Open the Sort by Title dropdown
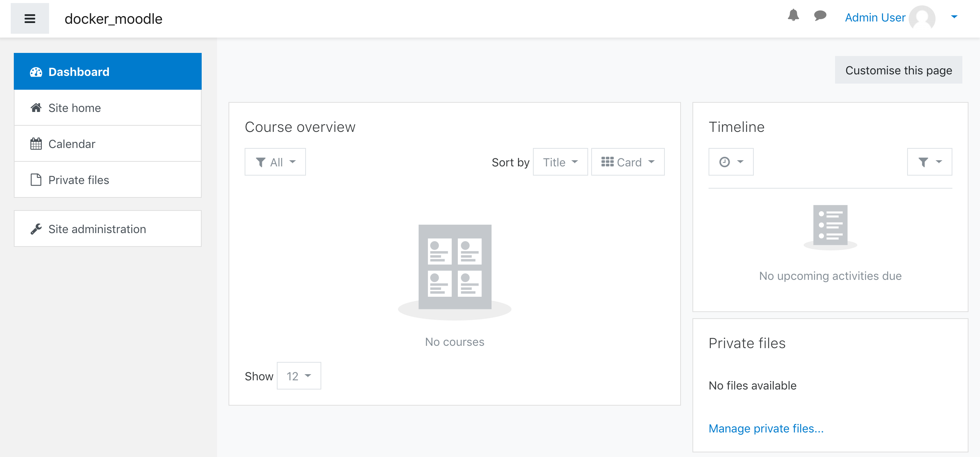The image size is (980, 457). 561,162
